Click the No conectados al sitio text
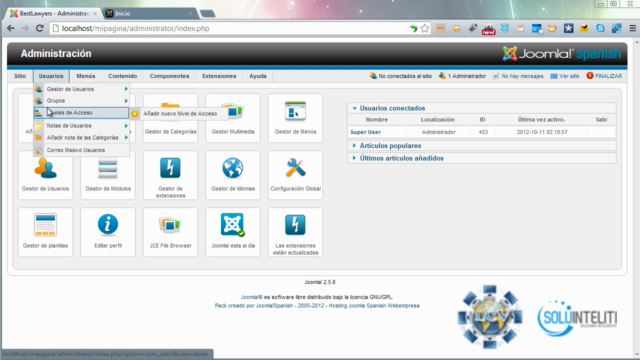The image size is (640, 360). click(405, 76)
